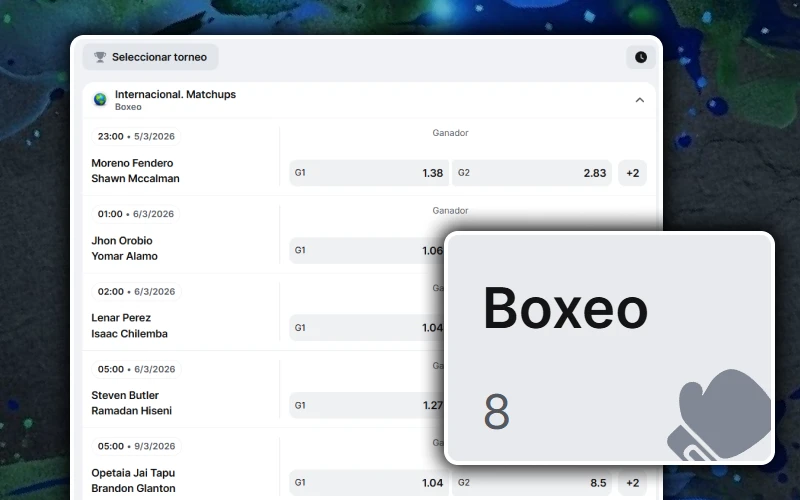The width and height of the screenshot is (800, 500).
Task: Bet G1 1.27 on Steven Butler
Action: point(367,406)
